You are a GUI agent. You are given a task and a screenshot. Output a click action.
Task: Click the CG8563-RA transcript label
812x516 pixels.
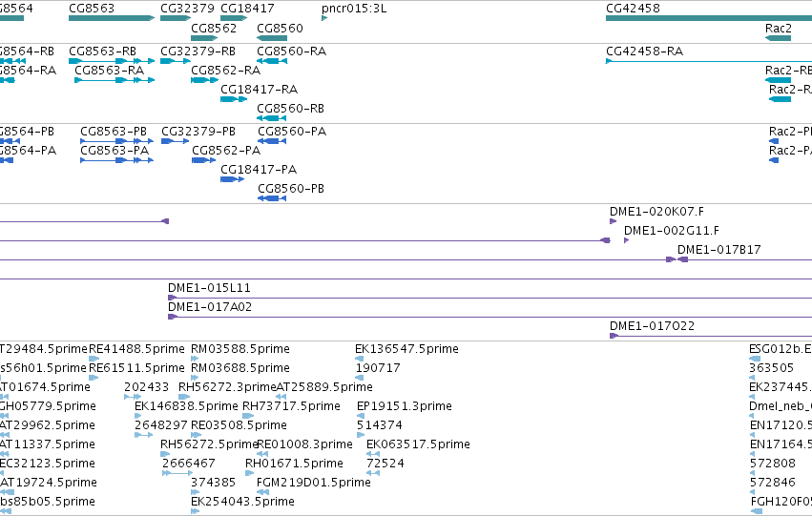click(x=110, y=71)
